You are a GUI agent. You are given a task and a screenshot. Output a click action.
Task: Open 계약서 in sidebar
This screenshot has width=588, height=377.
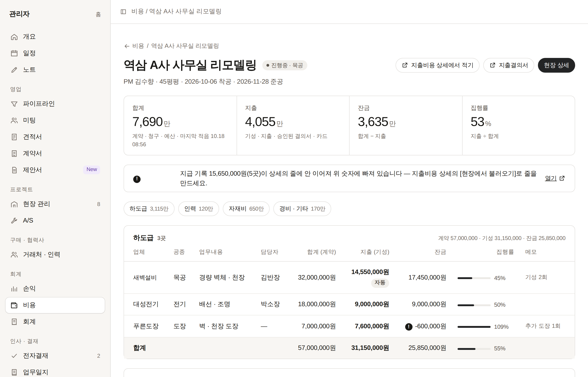tap(55, 154)
